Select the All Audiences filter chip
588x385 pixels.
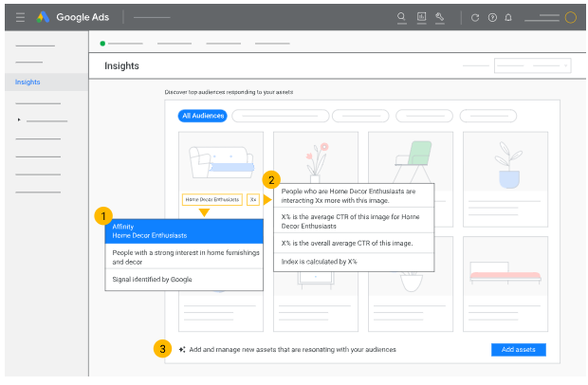tap(203, 116)
